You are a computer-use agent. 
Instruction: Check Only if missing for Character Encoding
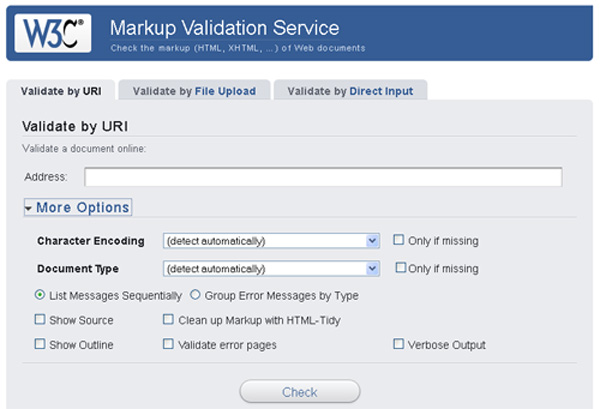pyautogui.click(x=399, y=240)
